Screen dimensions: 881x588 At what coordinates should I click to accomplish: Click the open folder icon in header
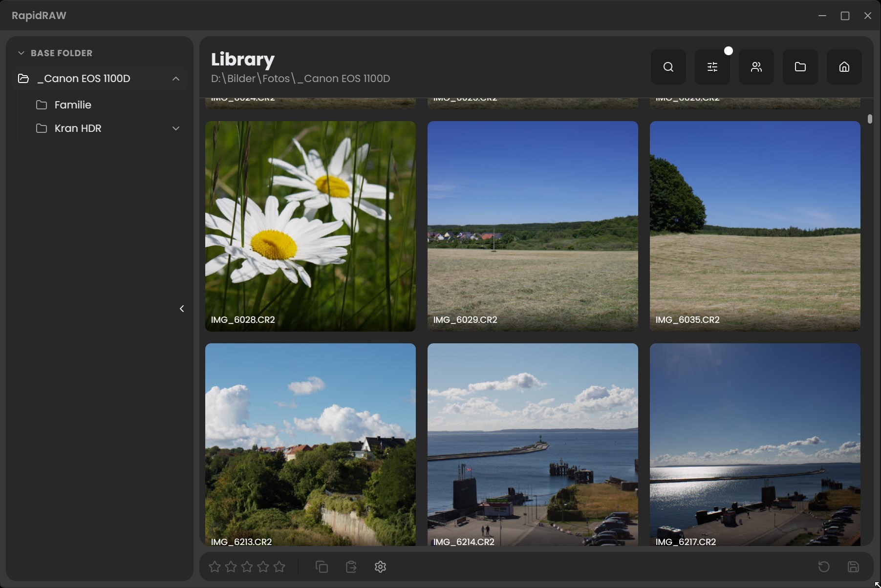800,67
